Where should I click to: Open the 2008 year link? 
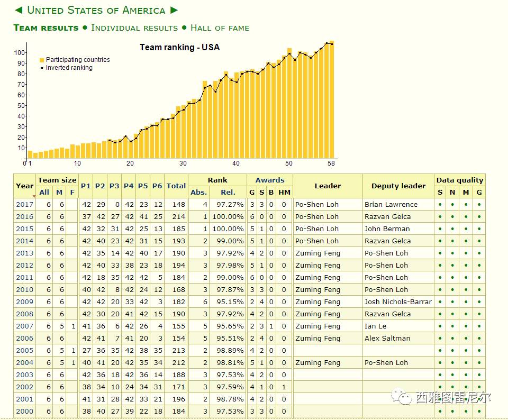click(25, 314)
